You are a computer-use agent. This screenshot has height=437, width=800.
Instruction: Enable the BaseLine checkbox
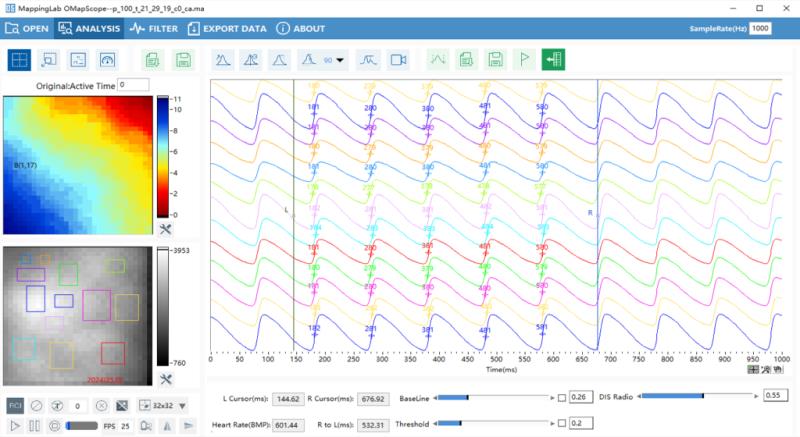pos(561,398)
